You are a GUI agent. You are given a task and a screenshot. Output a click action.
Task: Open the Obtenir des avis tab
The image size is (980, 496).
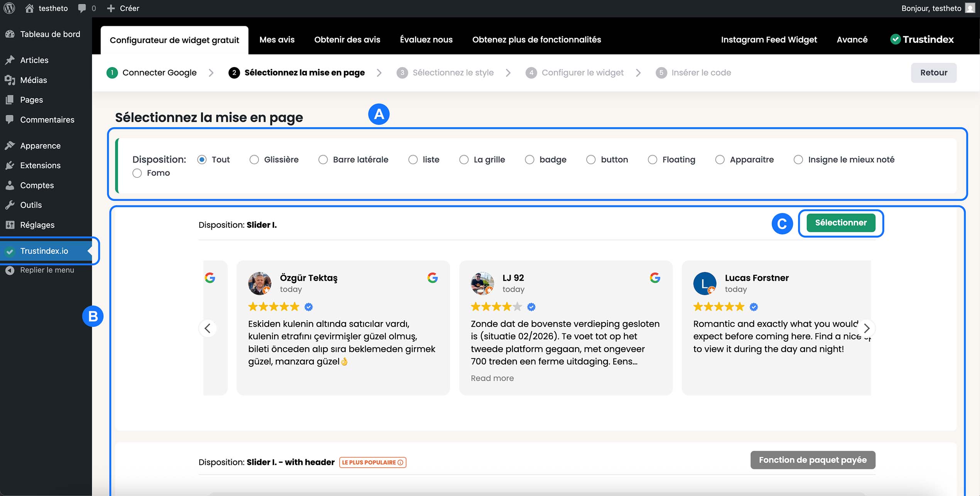point(347,40)
